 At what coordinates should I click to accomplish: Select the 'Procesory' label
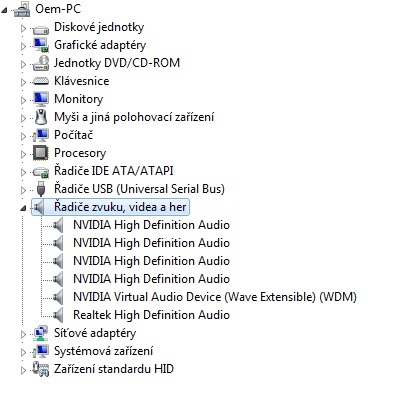(x=80, y=153)
